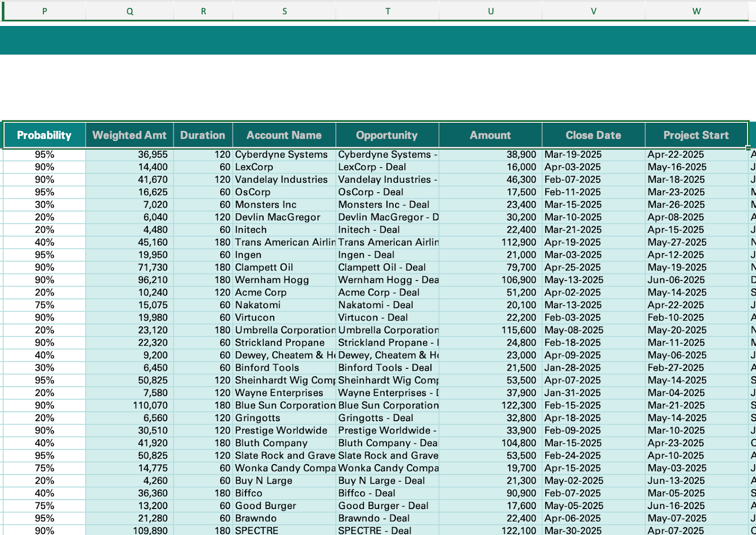Select the weighted amount cell 110,070
The height and width of the screenshot is (535, 756).
click(129, 406)
